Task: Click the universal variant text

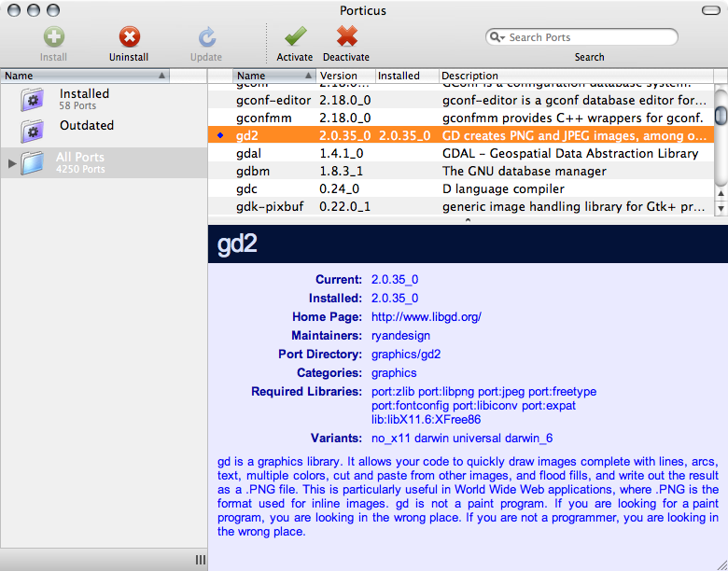Action: point(477,439)
